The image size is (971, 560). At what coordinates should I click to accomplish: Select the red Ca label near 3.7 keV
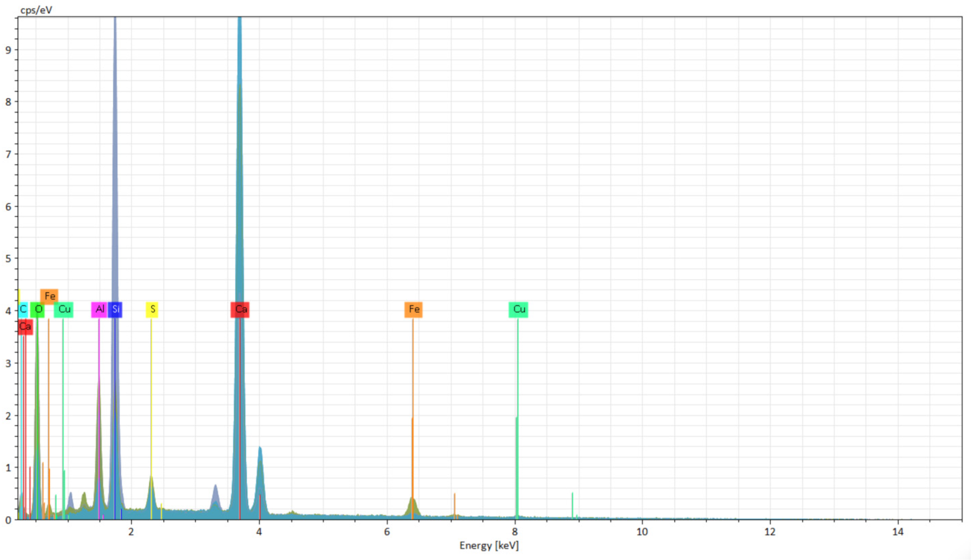pyautogui.click(x=240, y=309)
